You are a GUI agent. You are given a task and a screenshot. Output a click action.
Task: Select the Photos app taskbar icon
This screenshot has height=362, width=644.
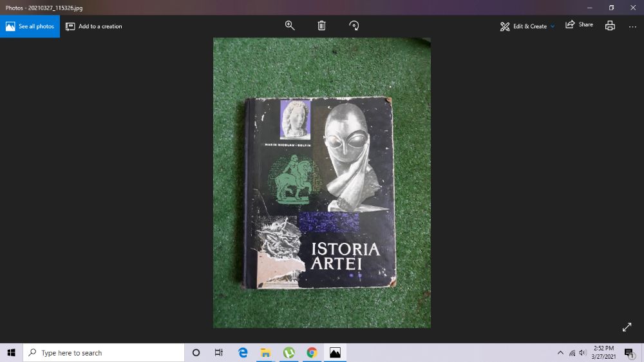tap(335, 352)
